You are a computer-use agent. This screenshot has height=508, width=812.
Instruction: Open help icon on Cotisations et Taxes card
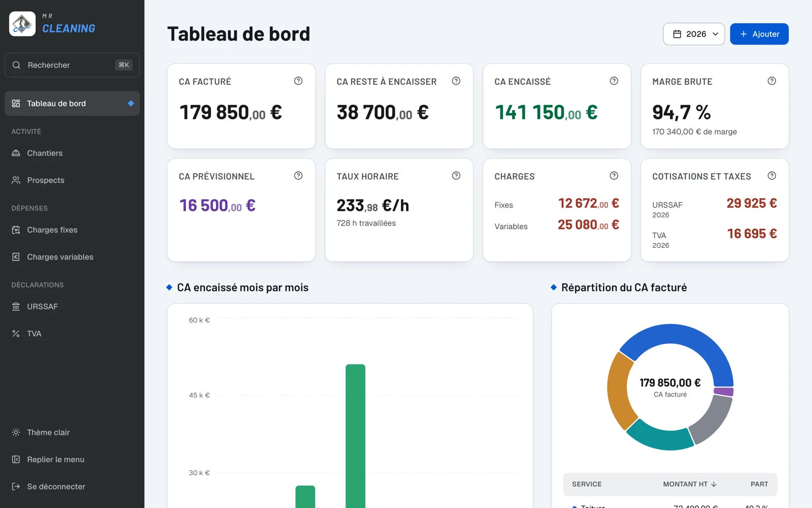pyautogui.click(x=772, y=176)
